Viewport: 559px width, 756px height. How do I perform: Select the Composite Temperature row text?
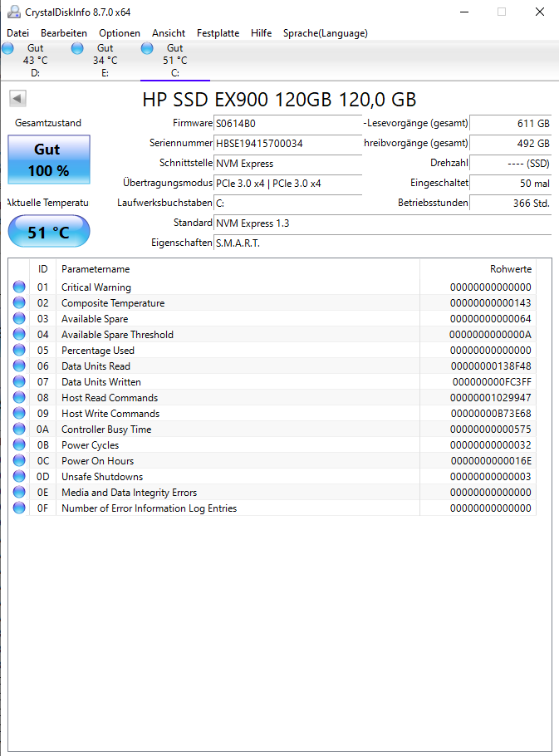click(113, 302)
